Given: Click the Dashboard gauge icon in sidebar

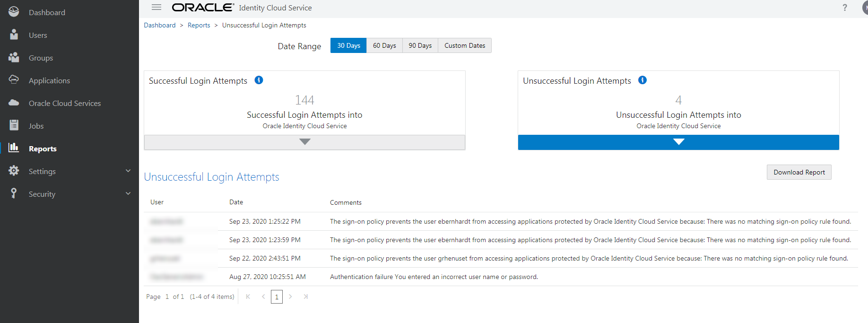Looking at the screenshot, I should tap(14, 12).
